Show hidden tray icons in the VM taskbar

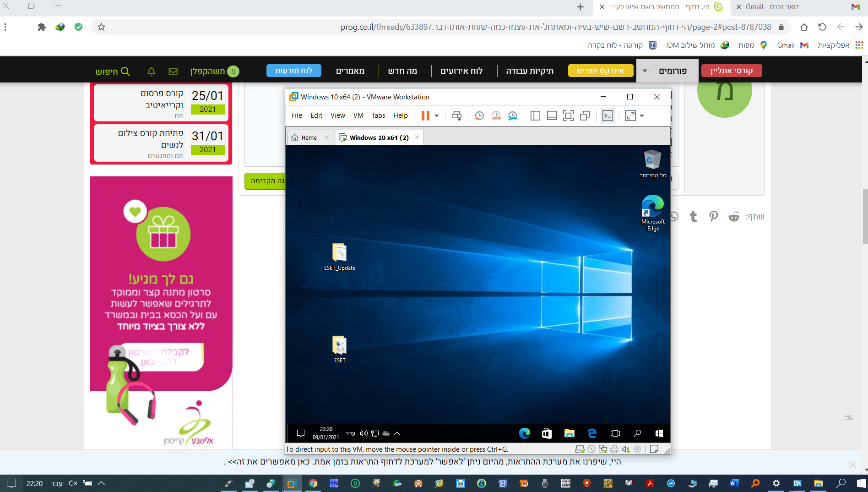pyautogui.click(x=397, y=433)
